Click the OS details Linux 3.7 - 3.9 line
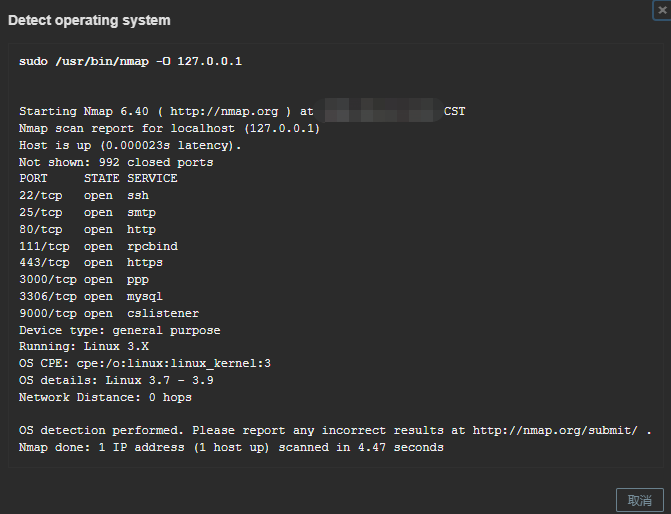This screenshot has width=671, height=514. click(116, 380)
